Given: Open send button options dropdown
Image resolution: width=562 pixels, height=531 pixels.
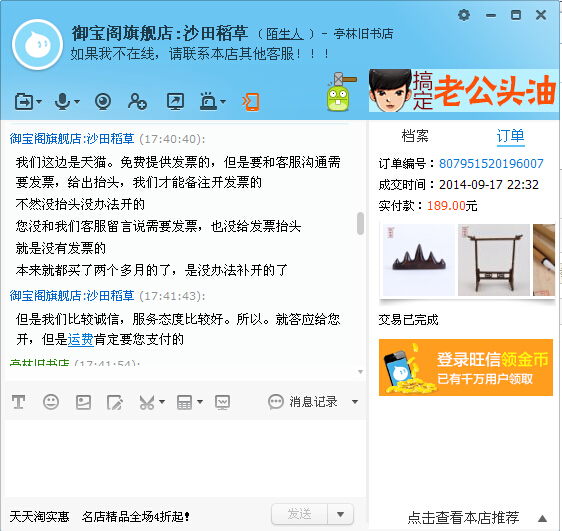Looking at the screenshot, I should pos(340,514).
